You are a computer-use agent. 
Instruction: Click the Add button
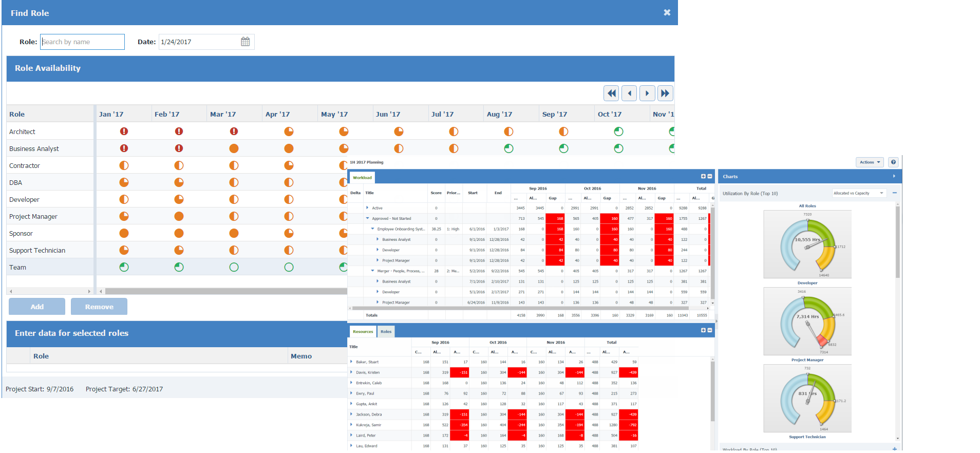click(x=37, y=307)
